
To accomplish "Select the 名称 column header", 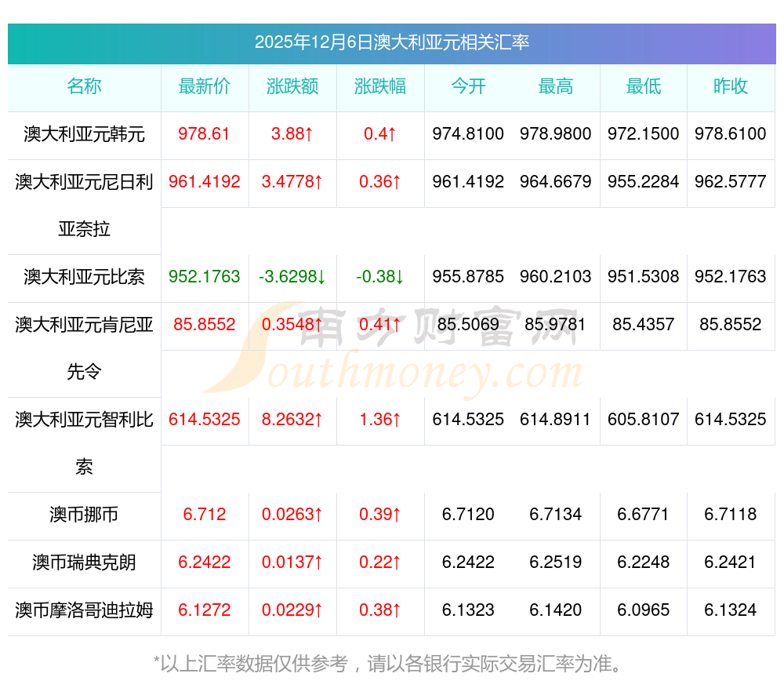I will [x=84, y=86].
